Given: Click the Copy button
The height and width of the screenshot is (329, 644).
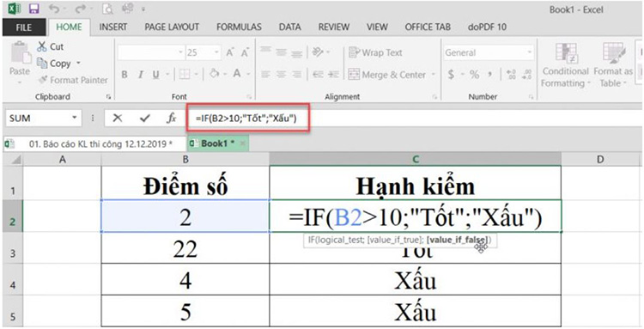Looking at the screenshot, I should point(54,64).
